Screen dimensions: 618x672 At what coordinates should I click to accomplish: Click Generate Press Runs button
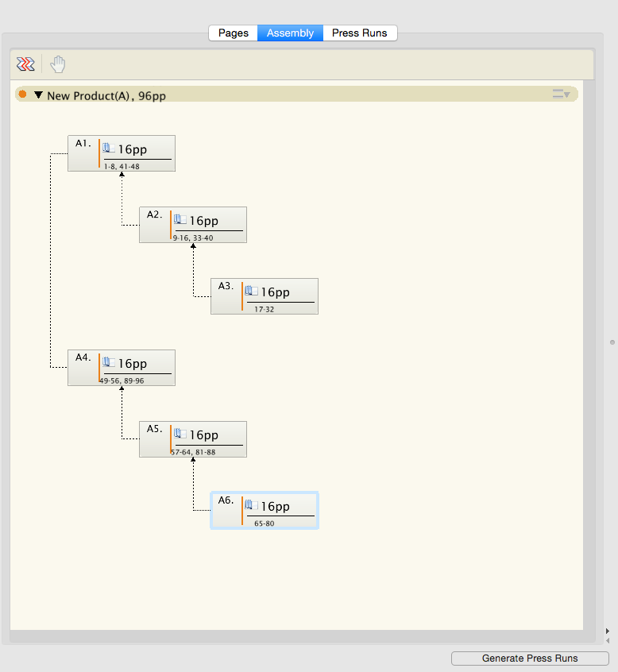(x=530, y=658)
